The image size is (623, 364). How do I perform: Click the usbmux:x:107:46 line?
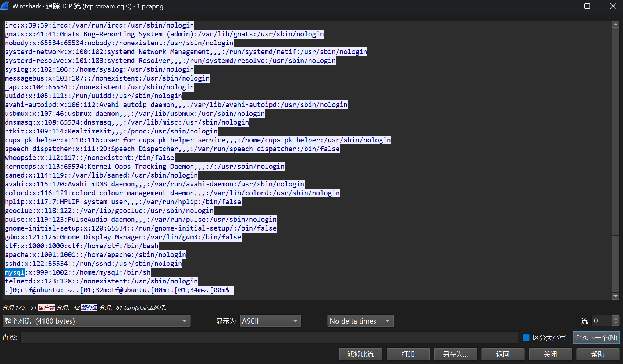135,114
